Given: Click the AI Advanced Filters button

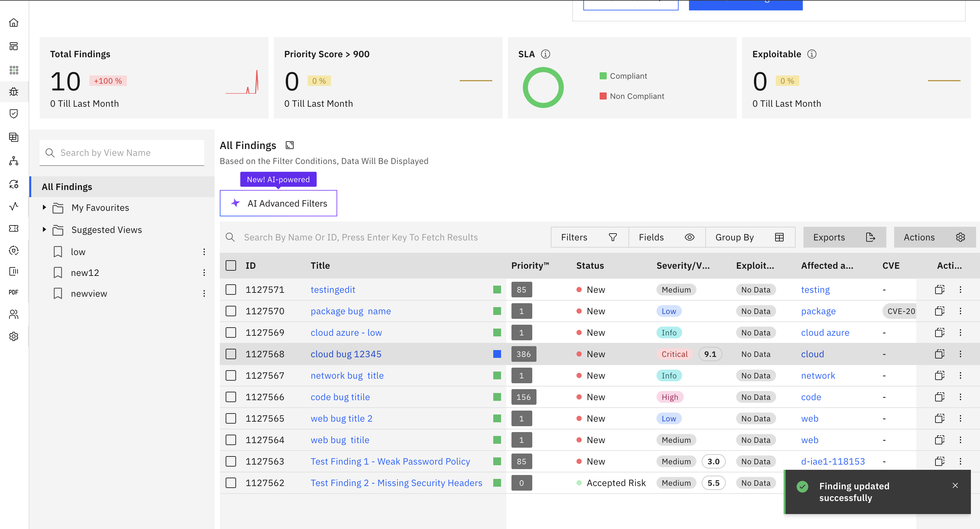Looking at the screenshot, I should coord(278,204).
